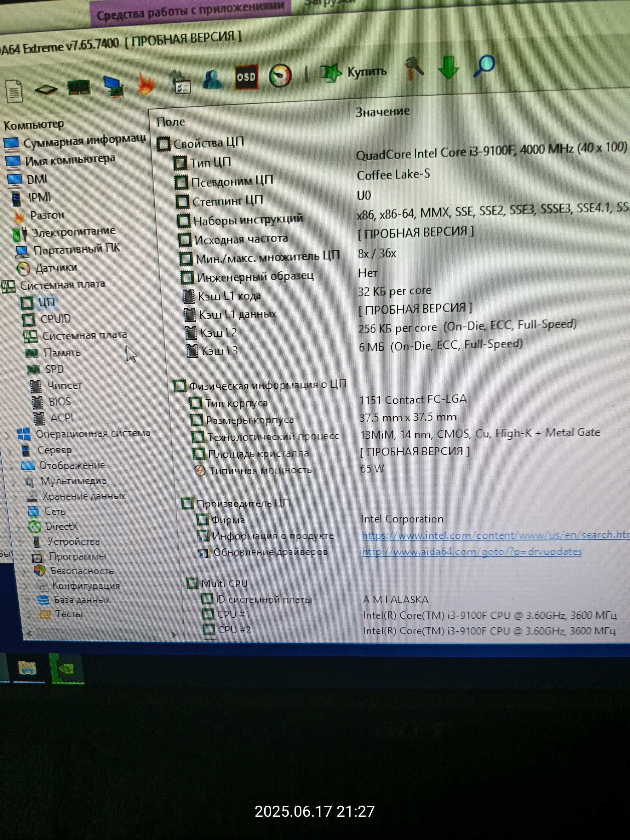Open preferences wrench toolbar icon
The image size is (630, 840).
click(414, 68)
